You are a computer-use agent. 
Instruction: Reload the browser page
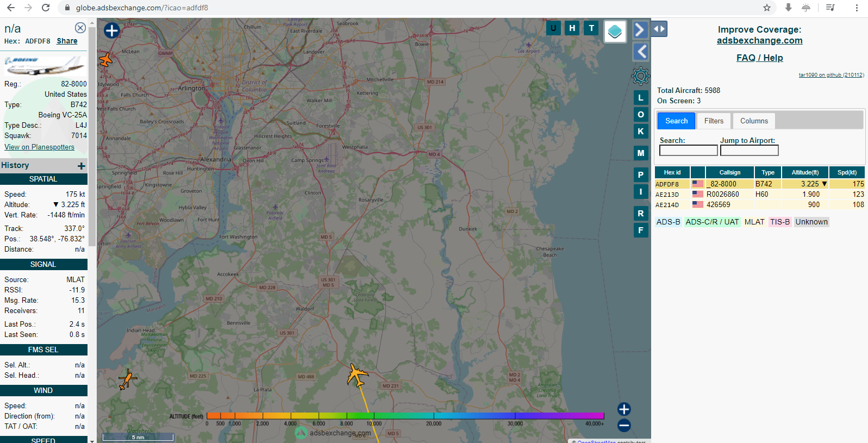(46, 8)
